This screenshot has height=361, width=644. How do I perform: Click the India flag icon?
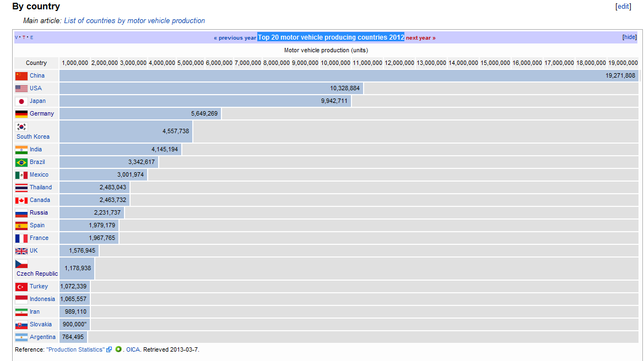pyautogui.click(x=21, y=150)
